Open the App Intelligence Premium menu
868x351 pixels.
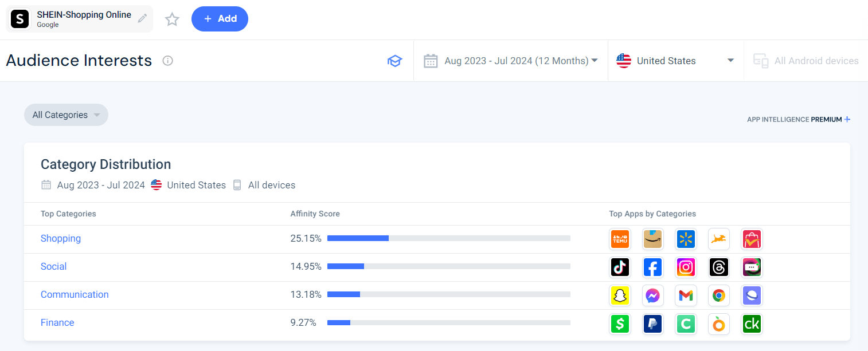[798, 119]
